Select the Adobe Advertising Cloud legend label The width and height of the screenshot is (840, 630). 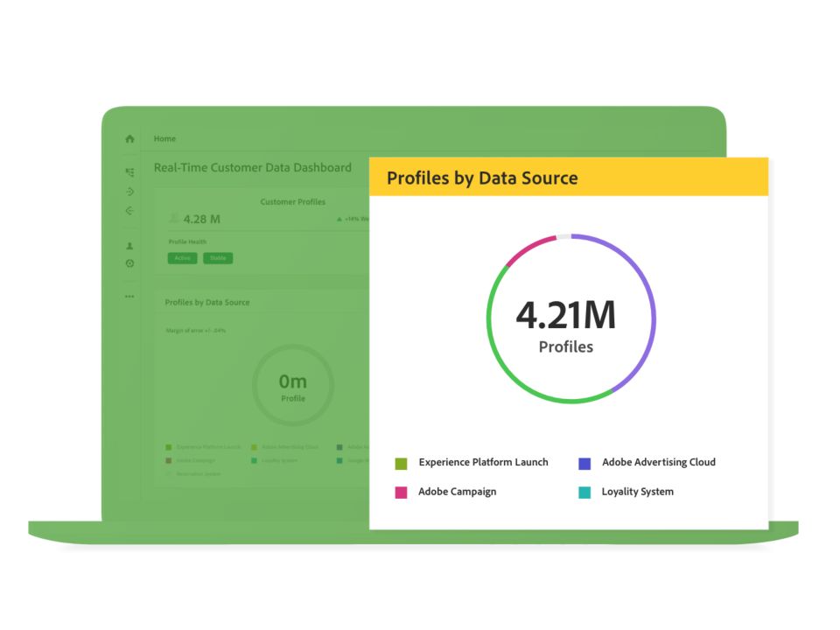click(x=658, y=462)
